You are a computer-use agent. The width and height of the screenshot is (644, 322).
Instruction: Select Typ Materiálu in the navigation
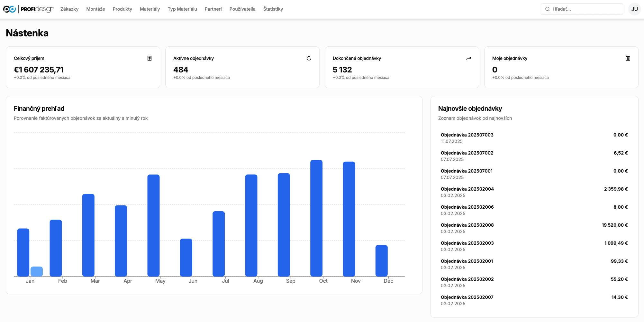click(182, 9)
